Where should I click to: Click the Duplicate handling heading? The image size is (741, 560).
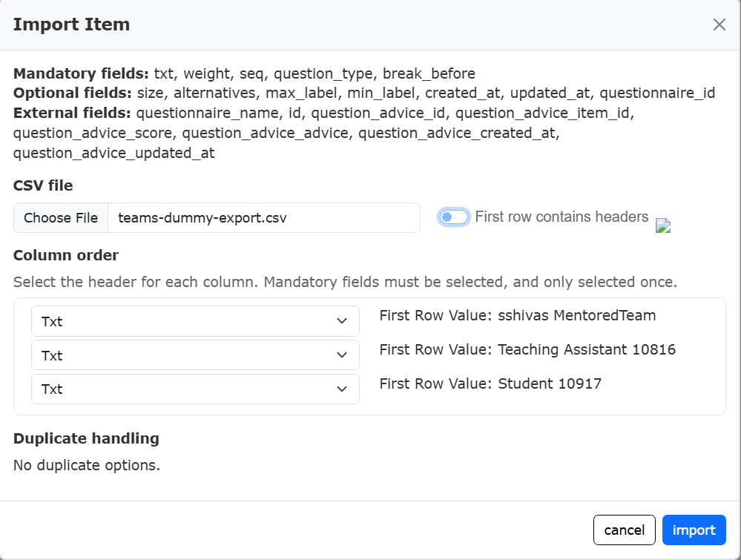point(86,438)
